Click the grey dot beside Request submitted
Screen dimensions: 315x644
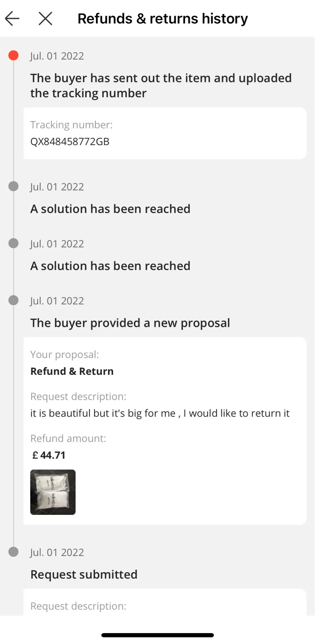[13, 552]
